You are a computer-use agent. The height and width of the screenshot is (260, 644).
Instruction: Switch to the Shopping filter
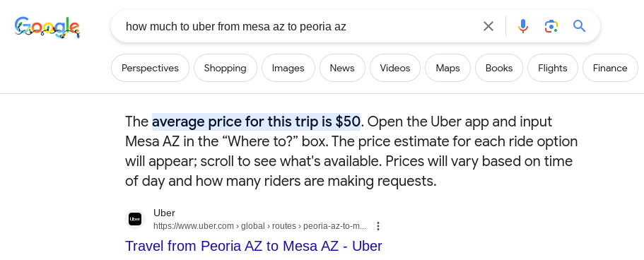(225, 68)
